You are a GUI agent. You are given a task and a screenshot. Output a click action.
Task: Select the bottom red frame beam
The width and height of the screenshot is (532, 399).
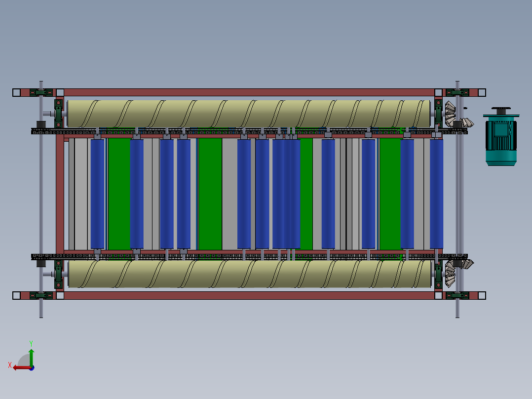coord(249,295)
